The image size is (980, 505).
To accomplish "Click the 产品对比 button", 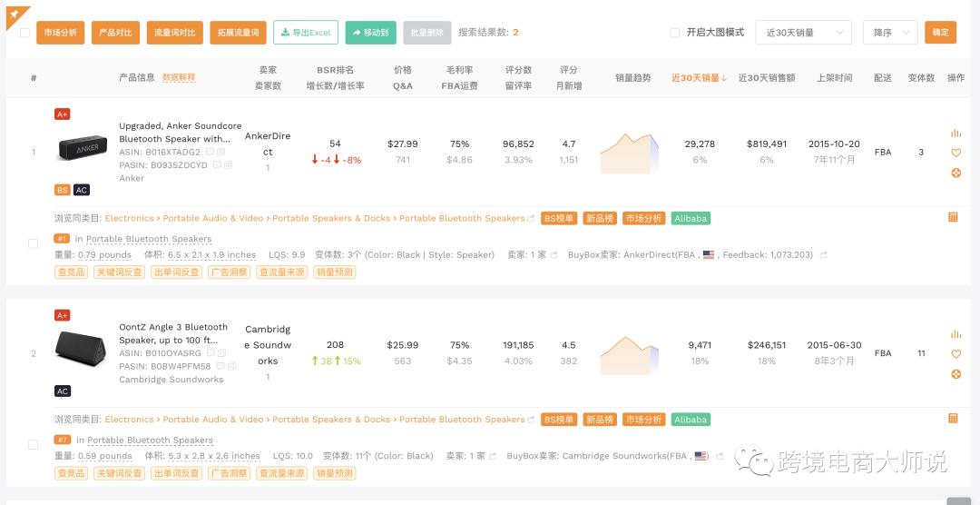I will pyautogui.click(x=115, y=33).
